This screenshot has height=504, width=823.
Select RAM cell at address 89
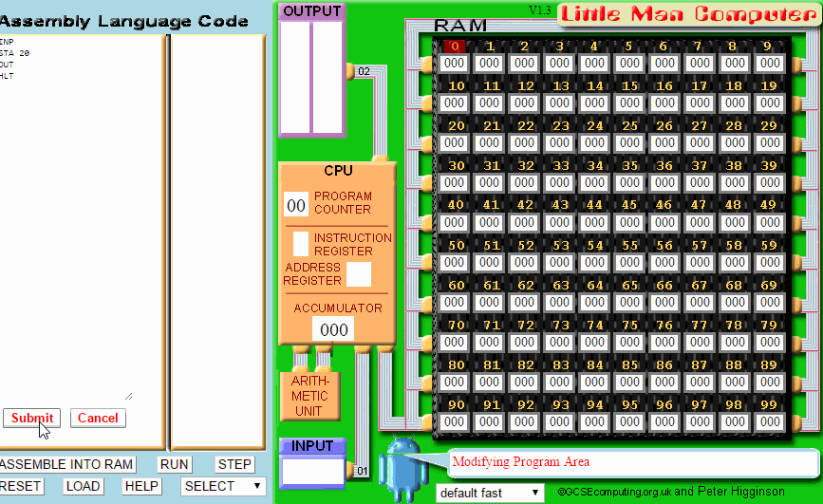(x=770, y=383)
